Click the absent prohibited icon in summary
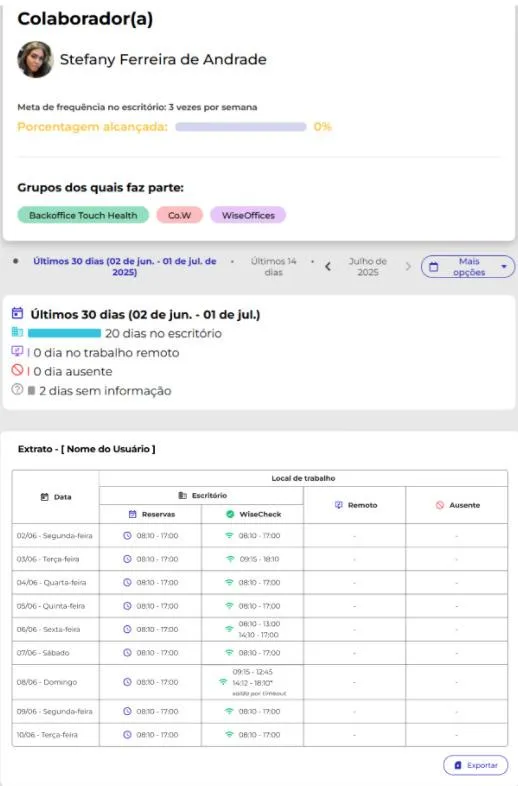Image resolution: width=518 pixels, height=786 pixels. 18,370
